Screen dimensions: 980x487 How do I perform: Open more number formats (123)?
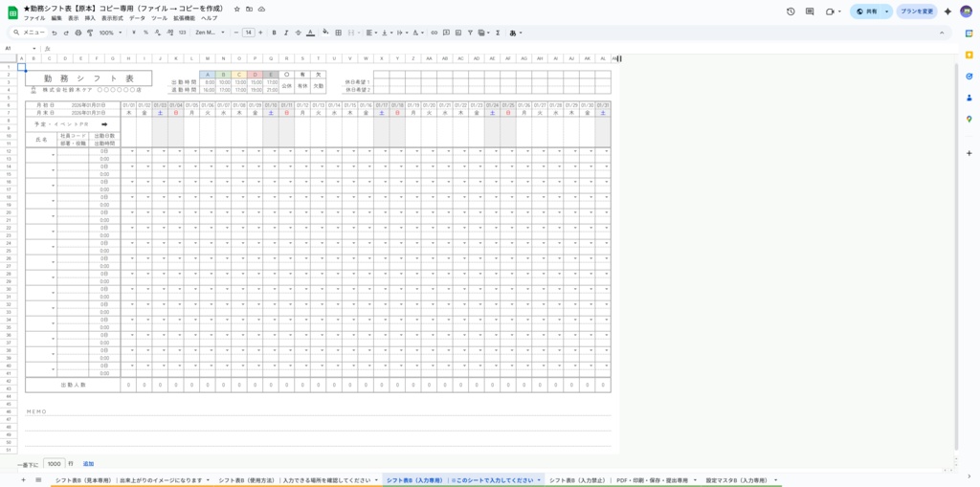[x=182, y=33]
